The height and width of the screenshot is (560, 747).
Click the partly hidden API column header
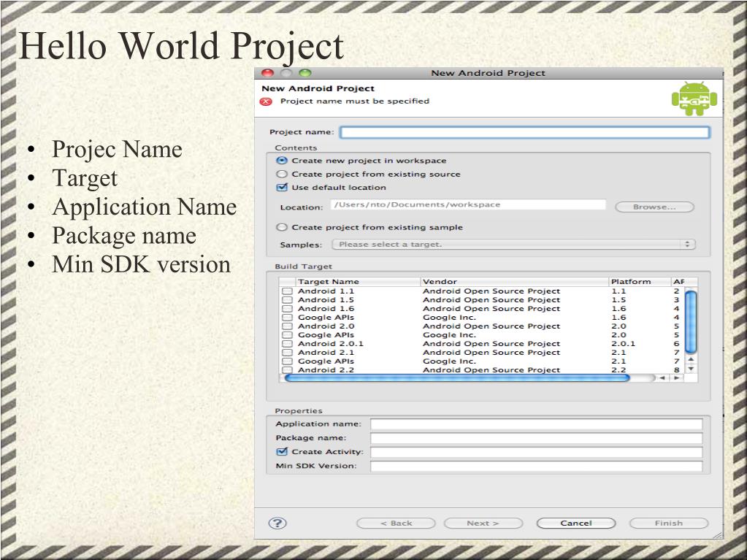[678, 281]
